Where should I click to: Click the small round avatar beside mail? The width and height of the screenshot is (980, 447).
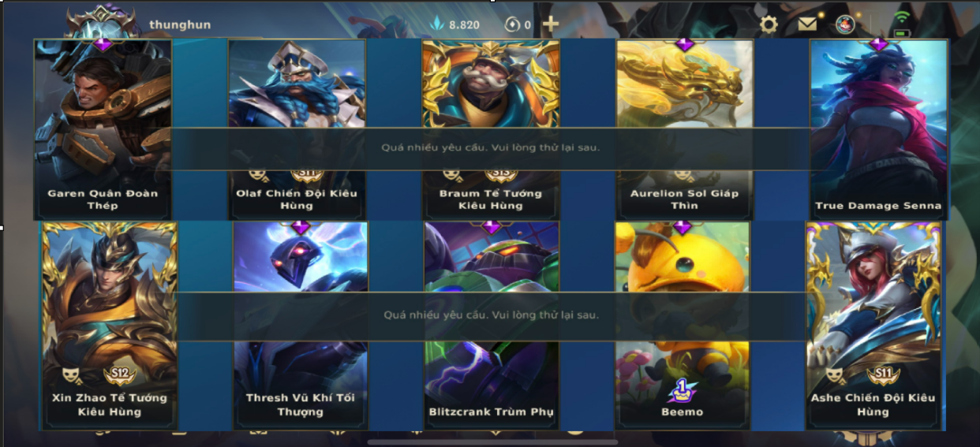[845, 24]
